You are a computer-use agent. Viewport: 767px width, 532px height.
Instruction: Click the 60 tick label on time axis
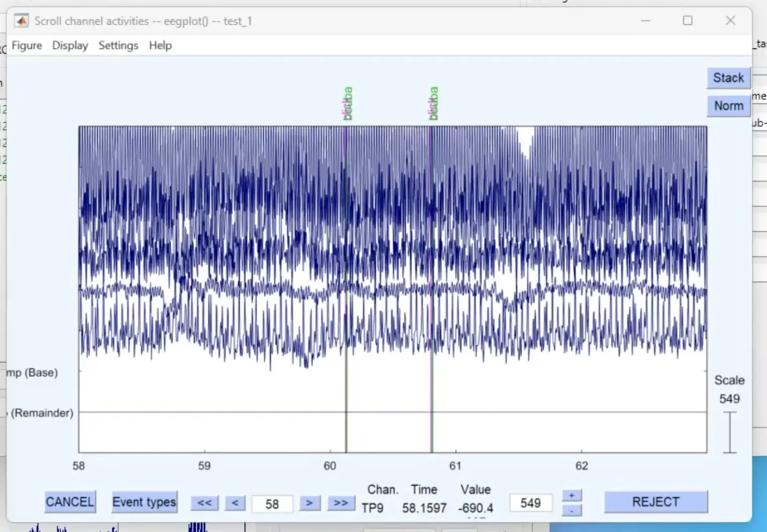[x=330, y=465]
